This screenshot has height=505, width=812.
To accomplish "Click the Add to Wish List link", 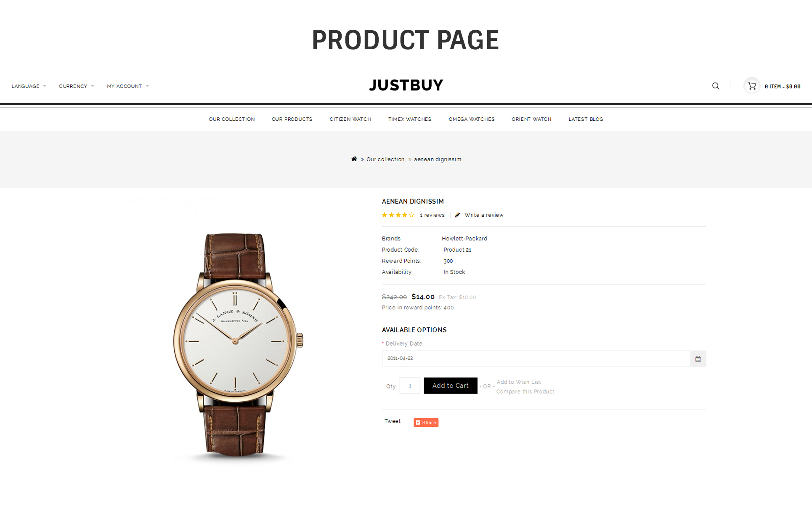I will (519, 382).
